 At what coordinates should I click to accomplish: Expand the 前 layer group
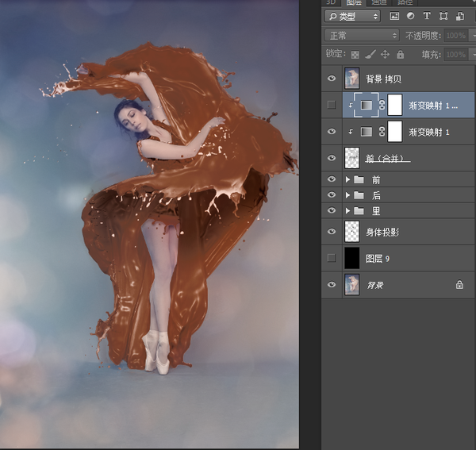coord(347,180)
